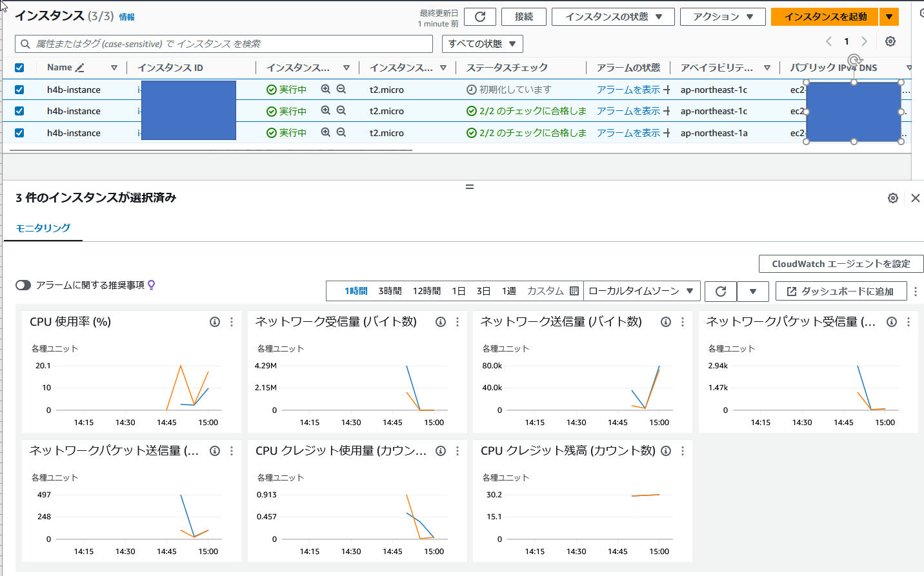Click the table horizontal scrollbar

(211, 150)
